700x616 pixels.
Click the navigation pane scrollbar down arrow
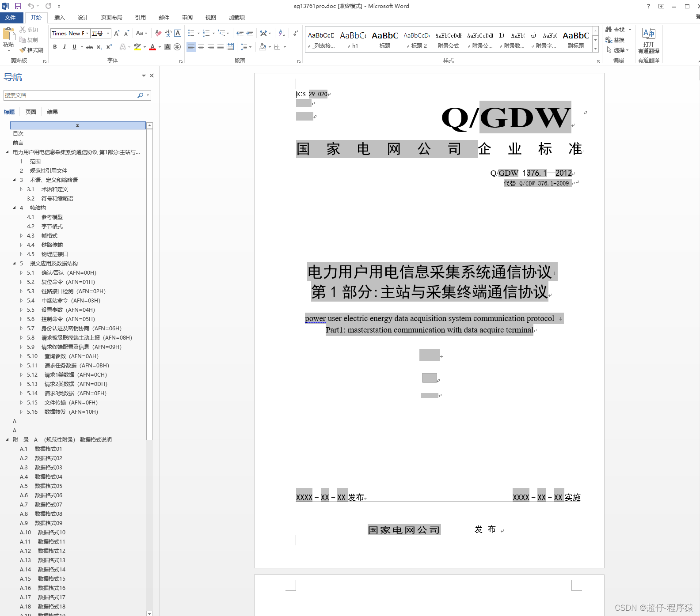pyautogui.click(x=149, y=613)
